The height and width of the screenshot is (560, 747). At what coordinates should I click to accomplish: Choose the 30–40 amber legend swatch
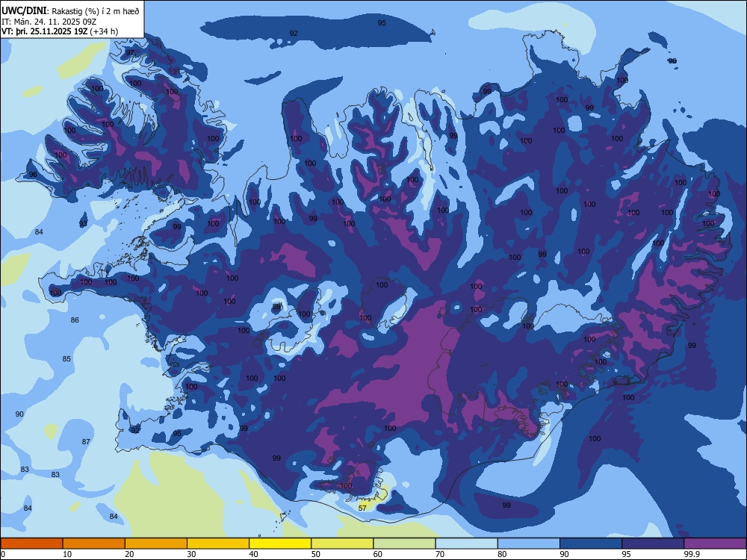218,544
